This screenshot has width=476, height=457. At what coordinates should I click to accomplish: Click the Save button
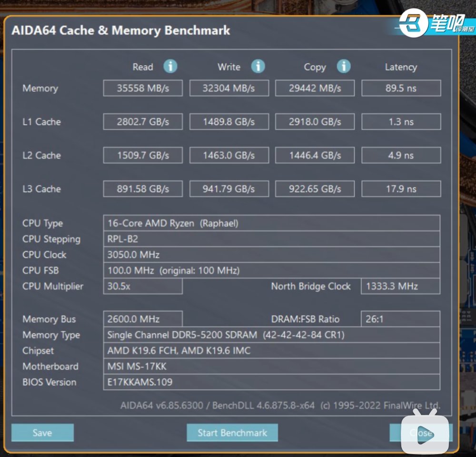pos(42,432)
